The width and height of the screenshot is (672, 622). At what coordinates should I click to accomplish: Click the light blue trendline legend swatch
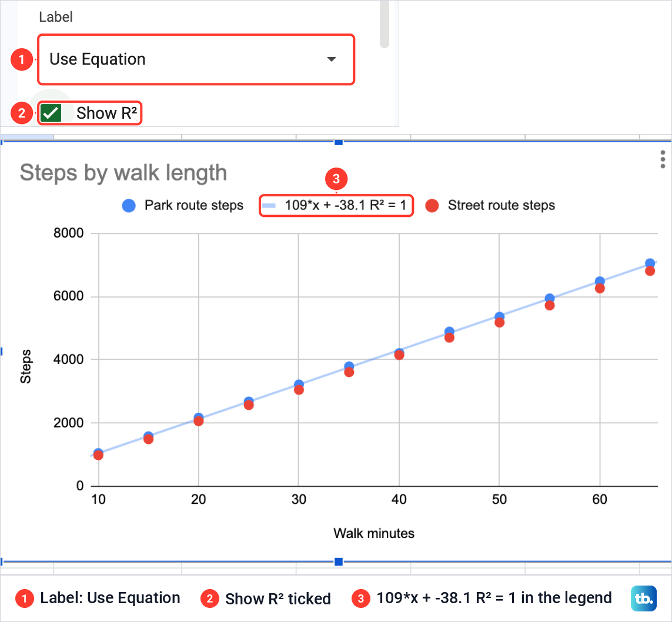(x=269, y=206)
